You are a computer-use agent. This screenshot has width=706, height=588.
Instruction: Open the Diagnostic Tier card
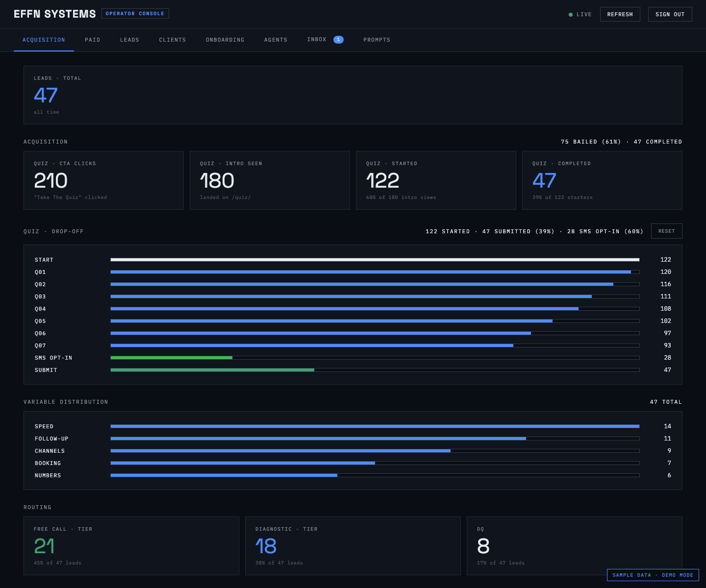(x=353, y=546)
